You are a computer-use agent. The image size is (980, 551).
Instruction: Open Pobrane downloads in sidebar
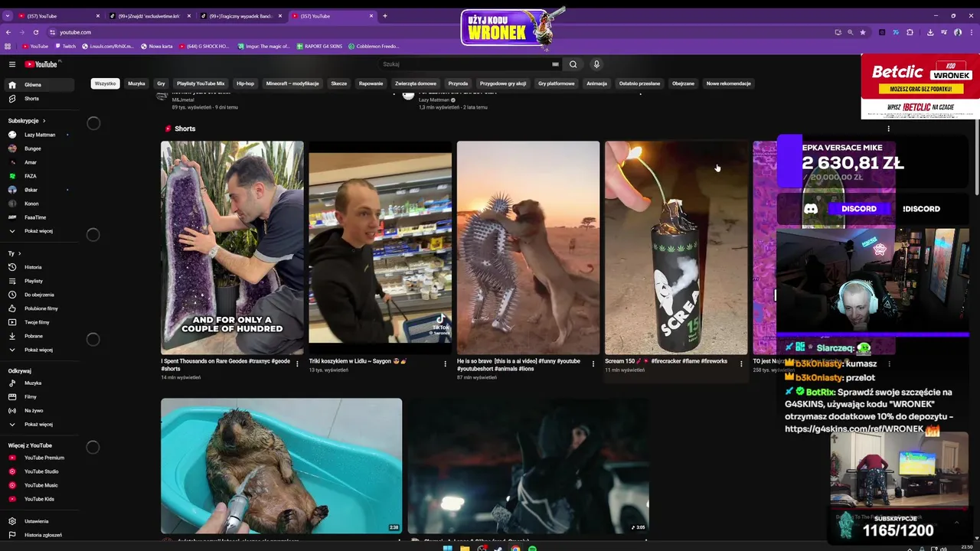click(x=38, y=336)
